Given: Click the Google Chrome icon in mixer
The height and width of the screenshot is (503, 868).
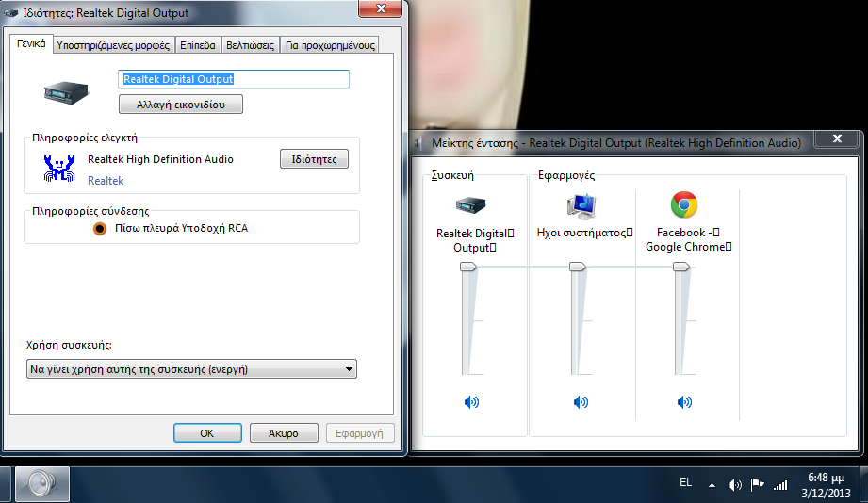Looking at the screenshot, I should pyautogui.click(x=684, y=204).
